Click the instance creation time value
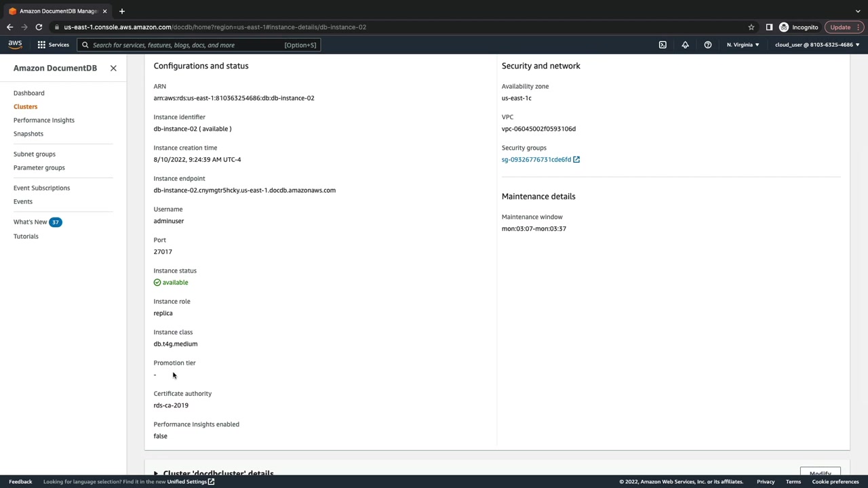Screen dimensions: 868x488 click(197, 159)
